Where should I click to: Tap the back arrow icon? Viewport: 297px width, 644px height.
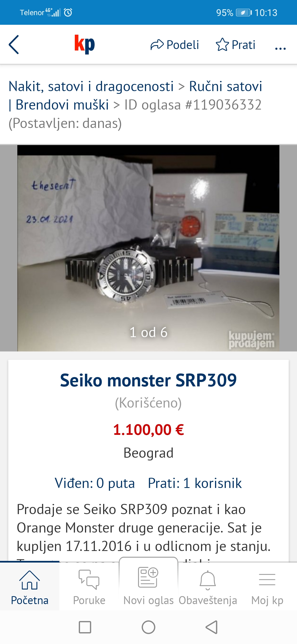pyautogui.click(x=14, y=45)
